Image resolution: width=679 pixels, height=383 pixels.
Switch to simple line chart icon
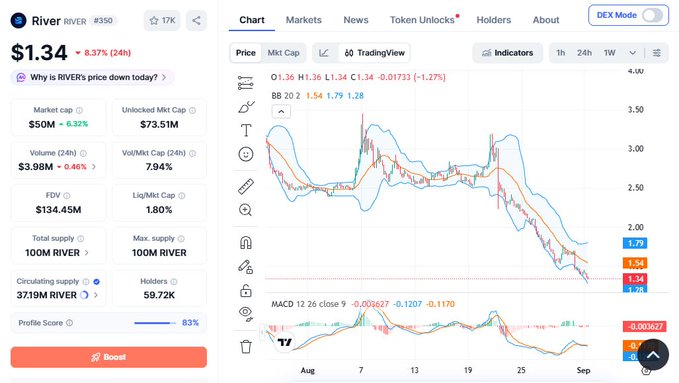click(324, 53)
